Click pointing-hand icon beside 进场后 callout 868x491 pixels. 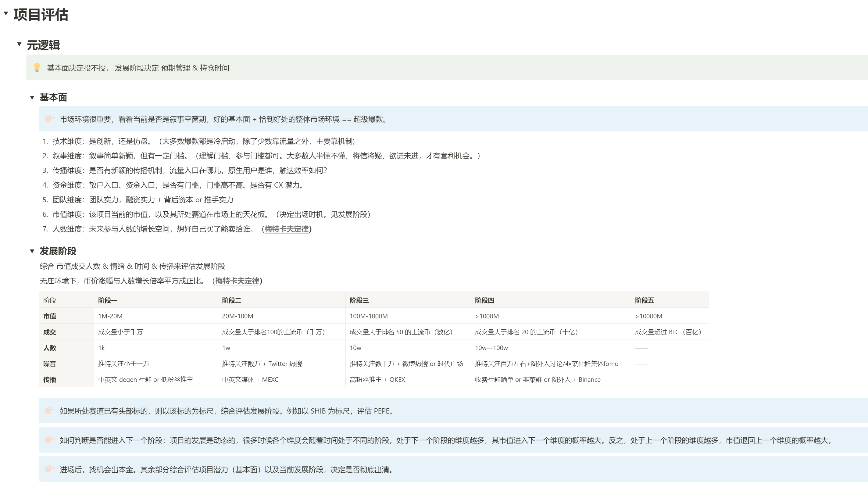pos(50,469)
